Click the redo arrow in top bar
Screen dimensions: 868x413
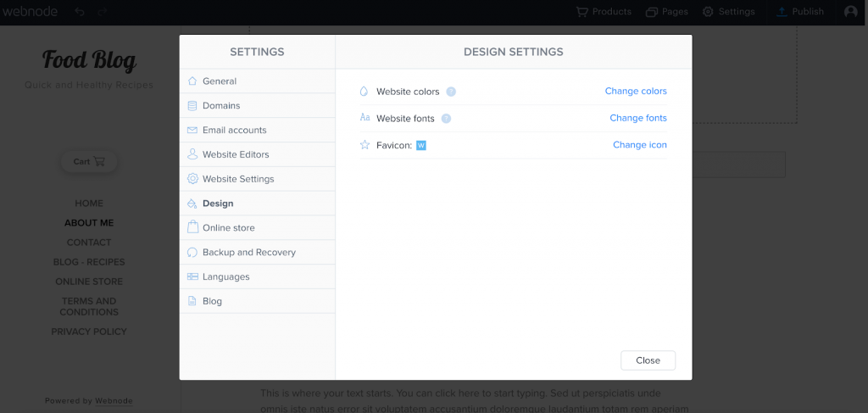pos(103,12)
